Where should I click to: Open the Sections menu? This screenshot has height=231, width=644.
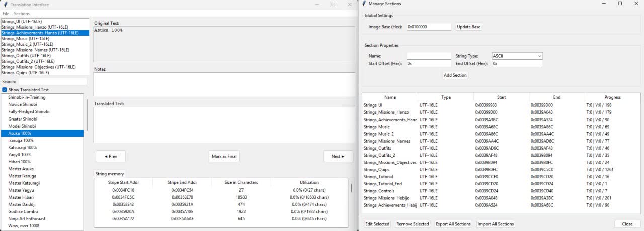pyautogui.click(x=22, y=13)
